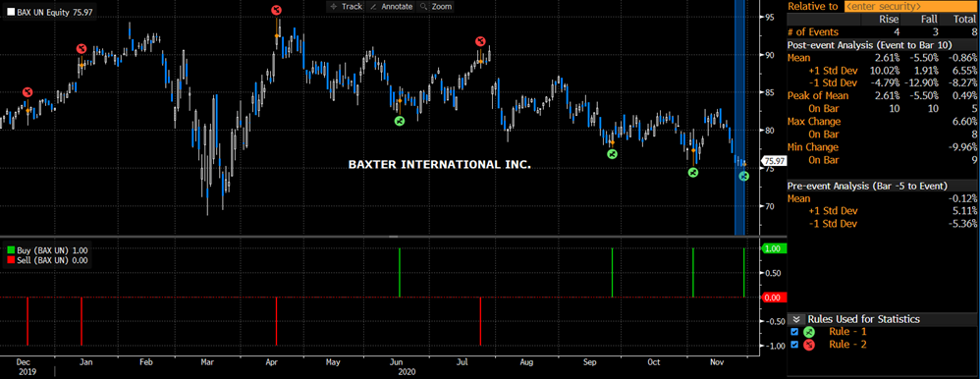Click the 'Peak of Mean' row label

pyautogui.click(x=818, y=95)
